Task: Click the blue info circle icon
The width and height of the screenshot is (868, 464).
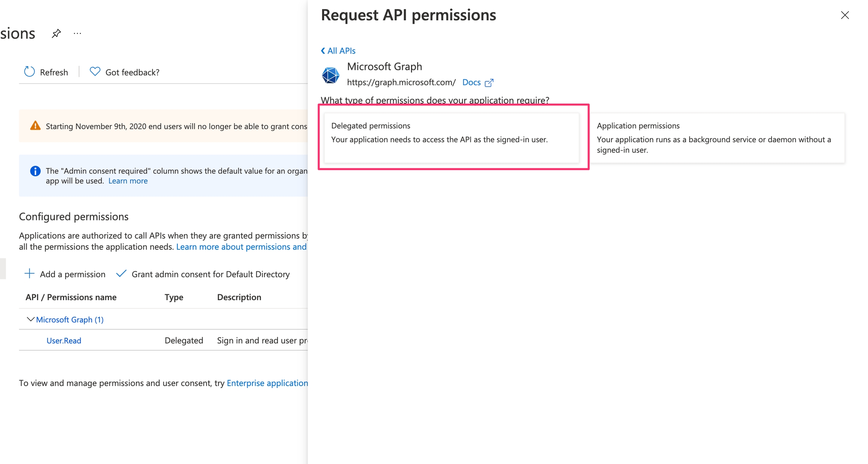Action: coord(35,171)
